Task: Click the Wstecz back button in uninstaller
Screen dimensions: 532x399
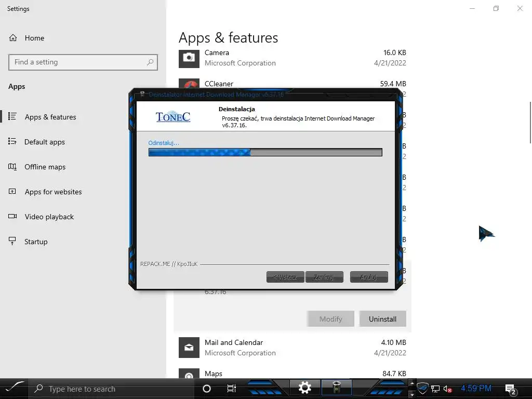Action: tap(285, 277)
